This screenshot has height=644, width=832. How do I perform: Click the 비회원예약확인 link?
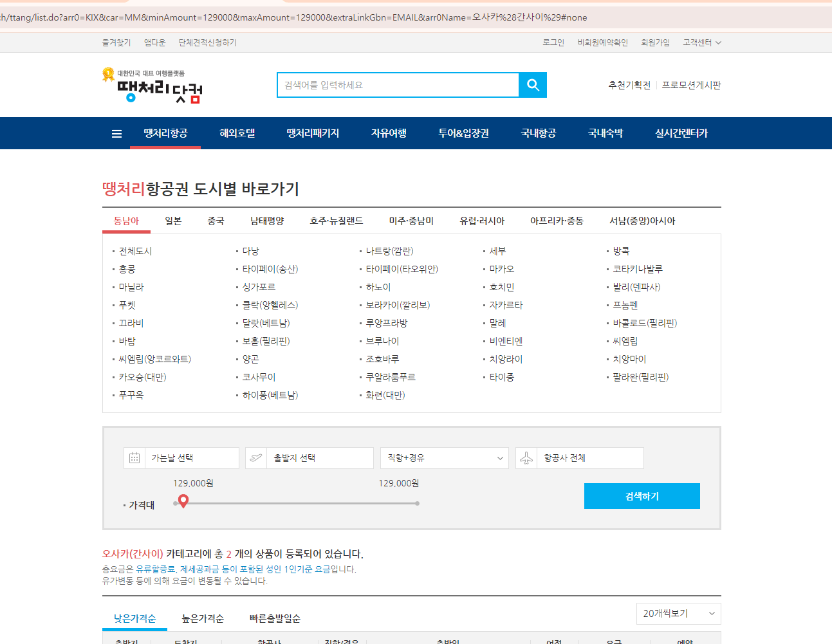click(x=602, y=42)
